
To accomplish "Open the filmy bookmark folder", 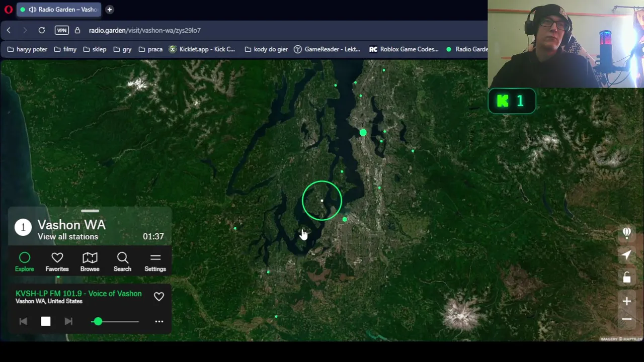I will point(65,49).
